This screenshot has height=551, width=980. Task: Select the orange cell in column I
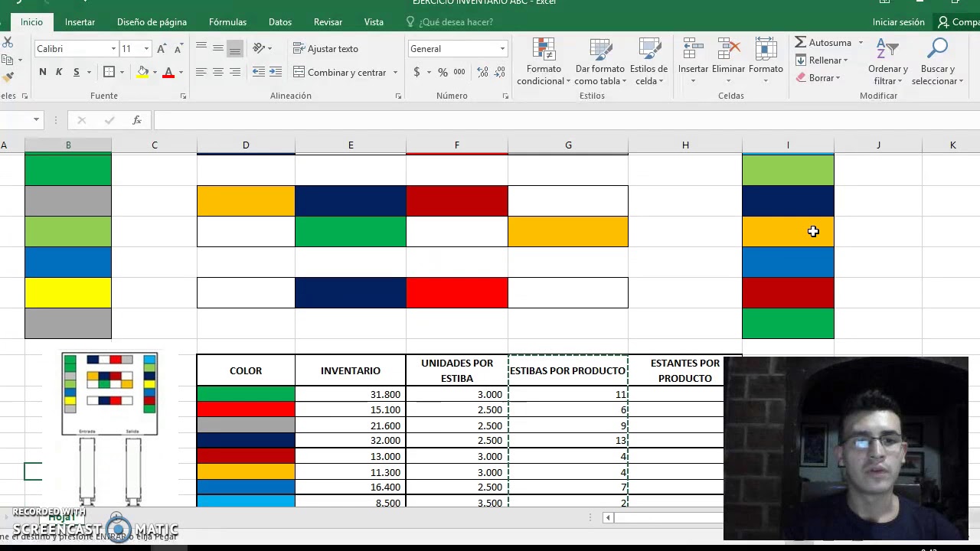pos(788,231)
